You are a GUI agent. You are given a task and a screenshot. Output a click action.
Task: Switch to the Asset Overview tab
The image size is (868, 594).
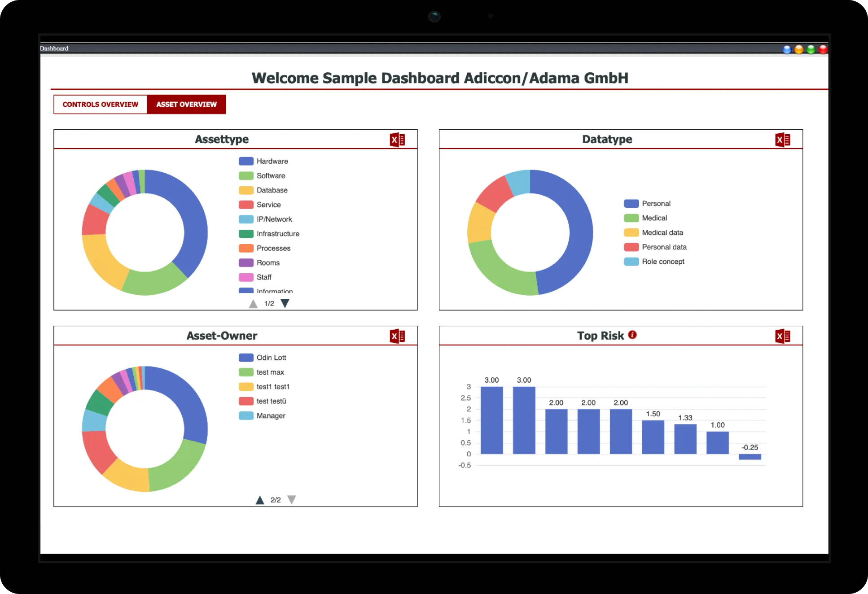point(186,105)
